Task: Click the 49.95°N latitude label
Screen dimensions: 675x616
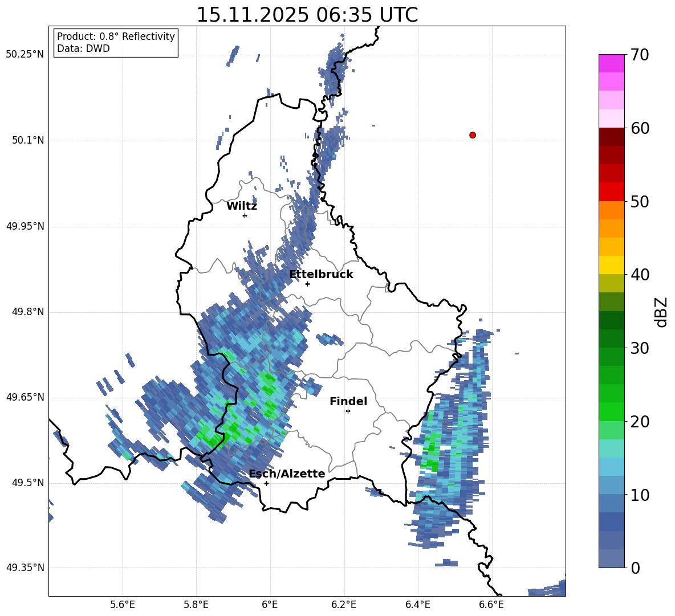Action: pyautogui.click(x=25, y=226)
